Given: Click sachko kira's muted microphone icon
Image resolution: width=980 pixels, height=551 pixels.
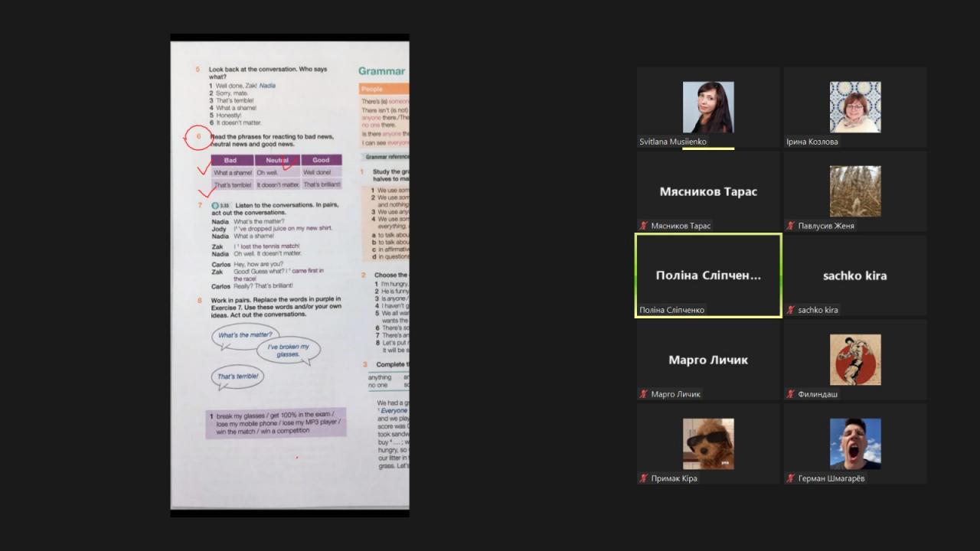Looking at the screenshot, I should 791,310.
